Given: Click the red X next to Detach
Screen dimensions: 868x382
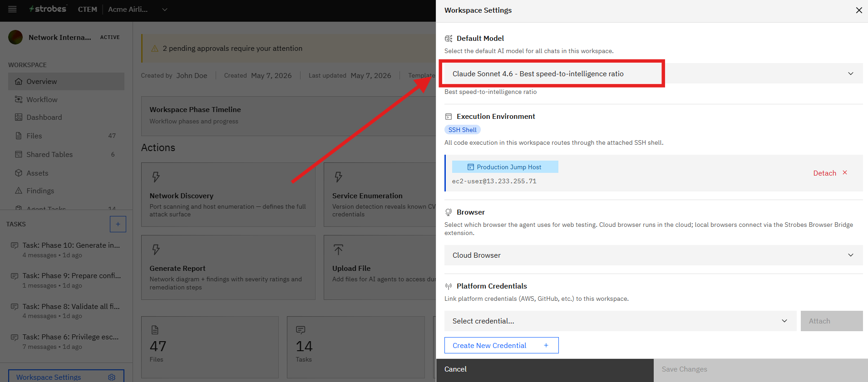Looking at the screenshot, I should pyautogui.click(x=845, y=172).
